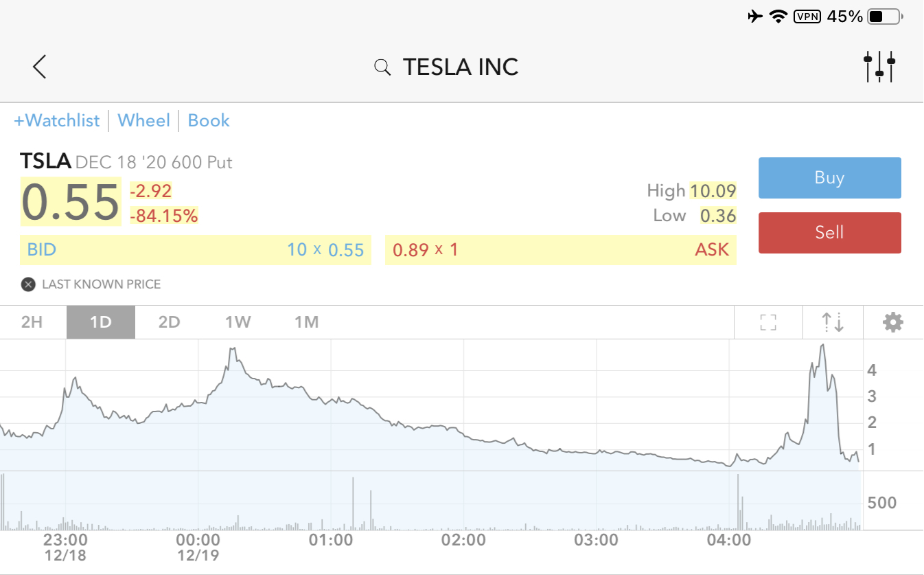Select the 2H chart range
The height and width of the screenshot is (575, 924).
pos(32,322)
